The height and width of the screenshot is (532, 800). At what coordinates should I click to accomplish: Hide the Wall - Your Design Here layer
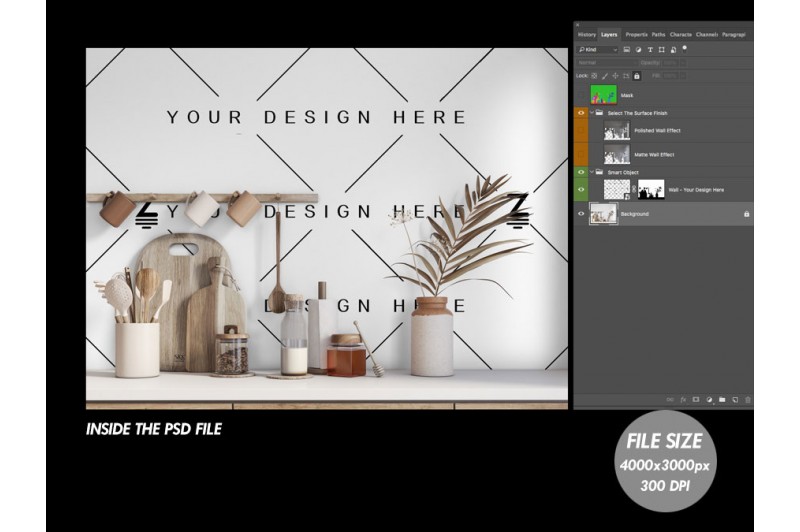click(581, 190)
